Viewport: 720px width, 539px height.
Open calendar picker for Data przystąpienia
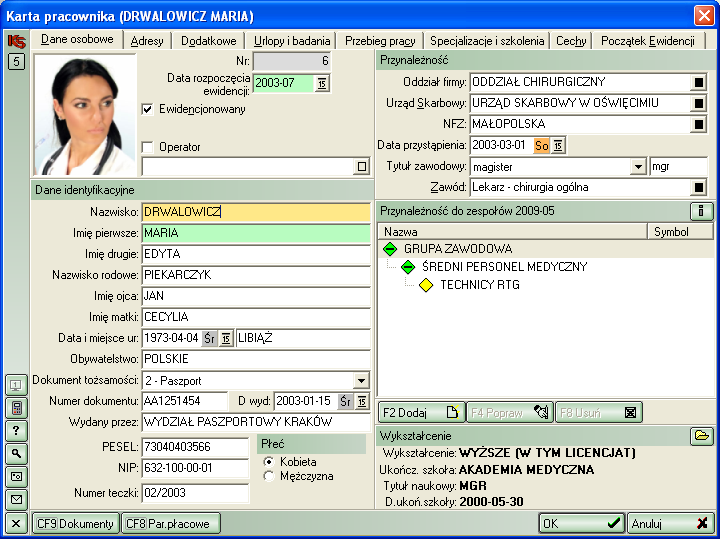pos(558,145)
